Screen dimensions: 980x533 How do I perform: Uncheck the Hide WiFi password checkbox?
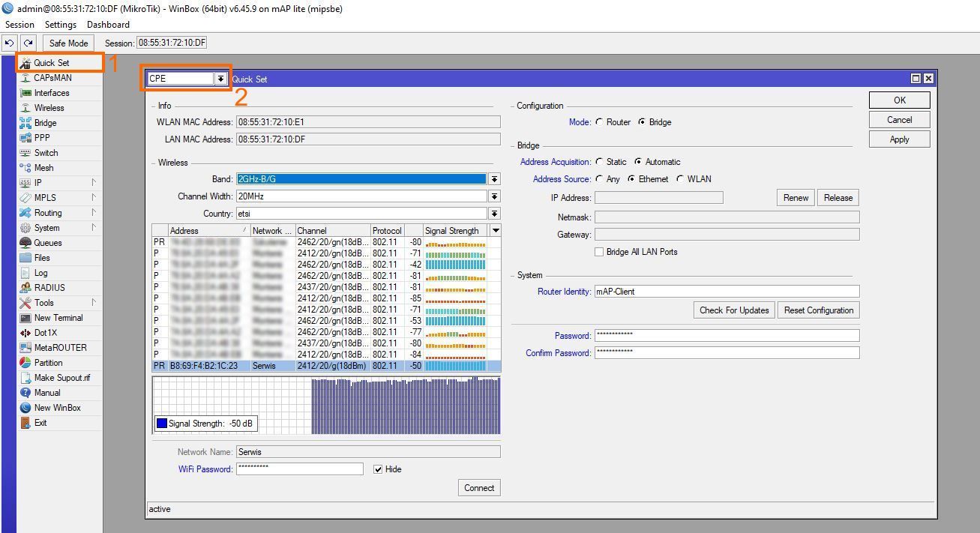tap(378, 469)
